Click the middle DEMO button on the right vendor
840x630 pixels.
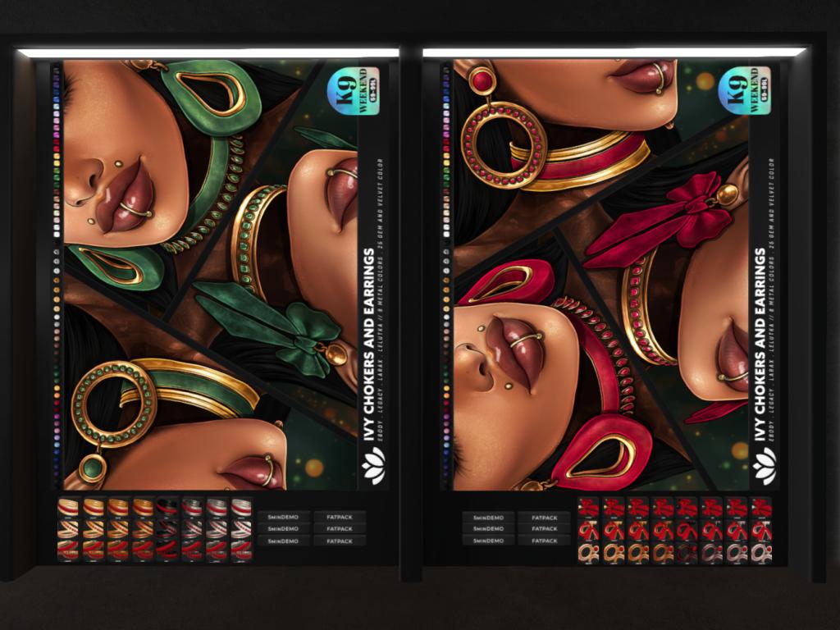coord(488,529)
